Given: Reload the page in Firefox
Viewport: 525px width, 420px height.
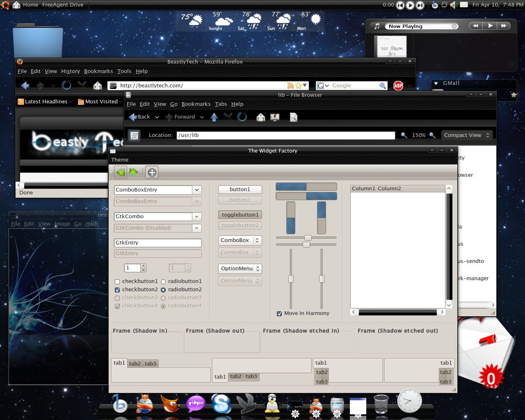Looking at the screenshot, I should 66,85.
